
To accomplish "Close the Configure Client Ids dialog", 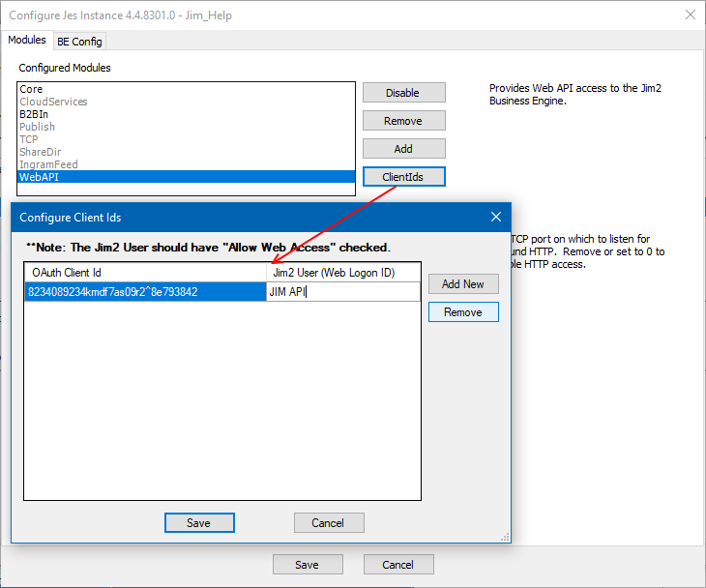I will 496,217.
